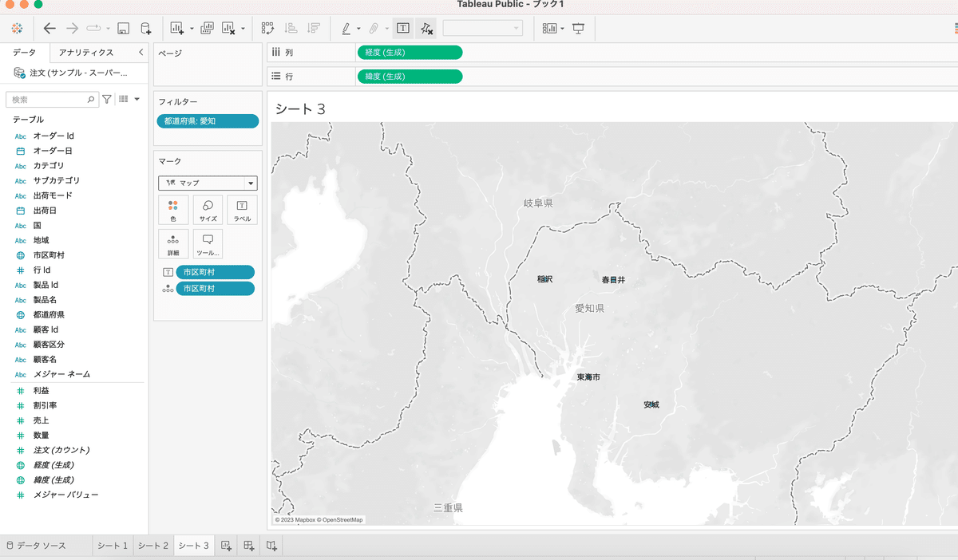Open the group members dropdown arrow
The width and height of the screenshot is (958, 560).
click(387, 30)
